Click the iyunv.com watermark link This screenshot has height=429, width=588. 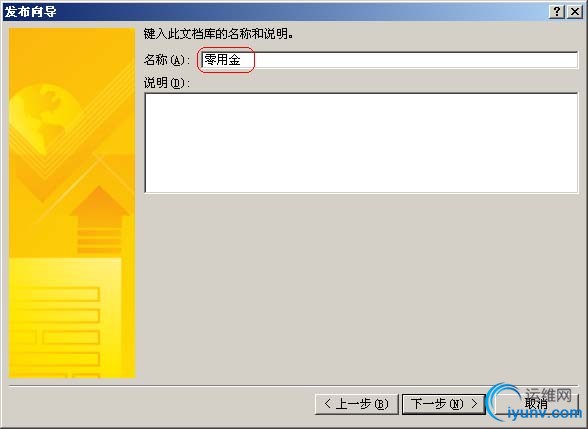coord(544,413)
